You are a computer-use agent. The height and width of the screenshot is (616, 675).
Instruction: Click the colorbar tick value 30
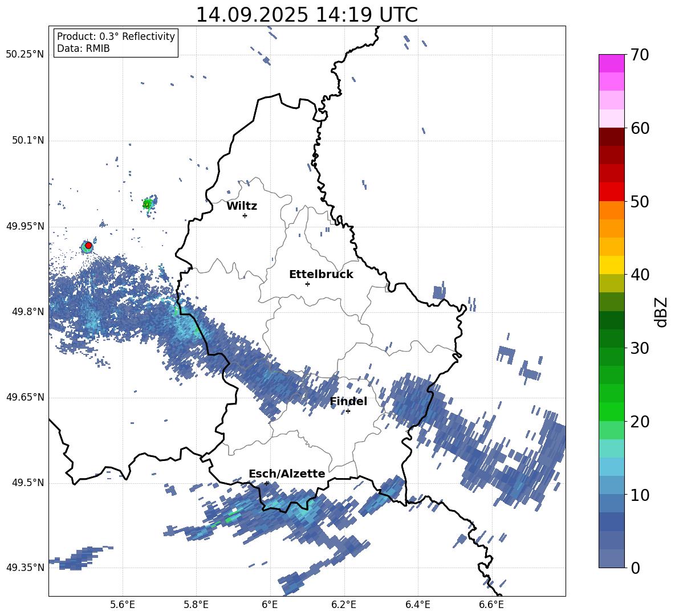(640, 348)
